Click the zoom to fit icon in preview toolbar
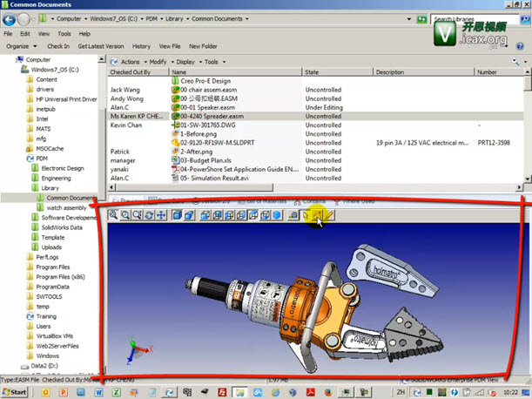 coord(114,214)
